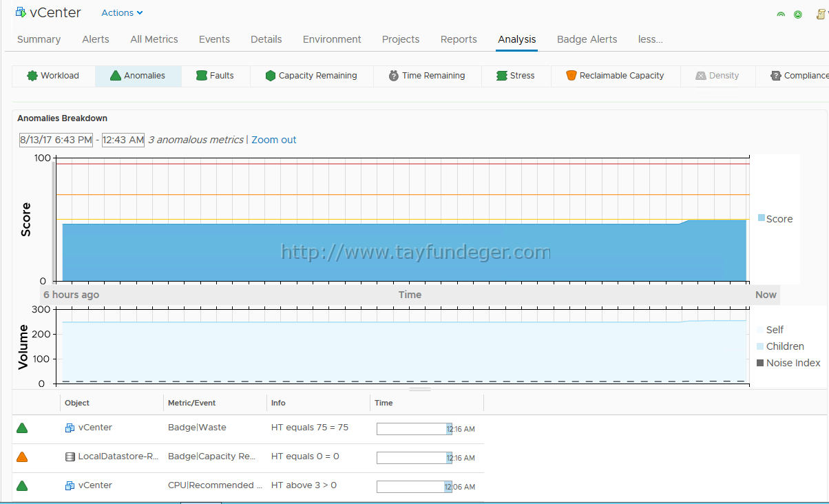The width and height of the screenshot is (829, 504).
Task: Toggle the Children legend entry
Action: pyautogui.click(x=780, y=346)
